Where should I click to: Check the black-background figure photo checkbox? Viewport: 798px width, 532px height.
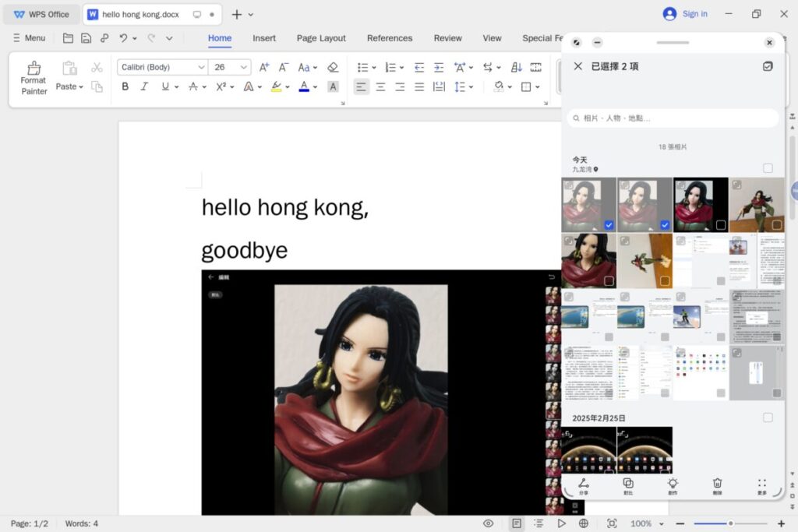pos(721,225)
